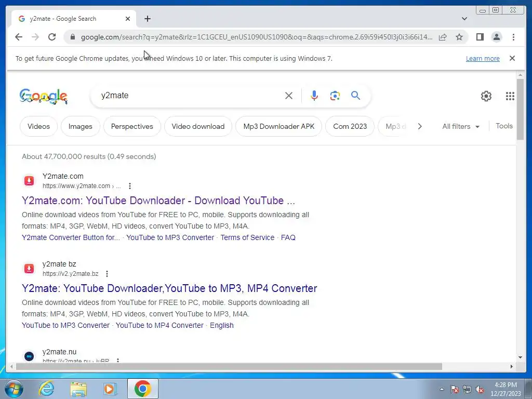This screenshot has width=532, height=399.
Task: Open the Action Center flag icon
Action: point(454,390)
